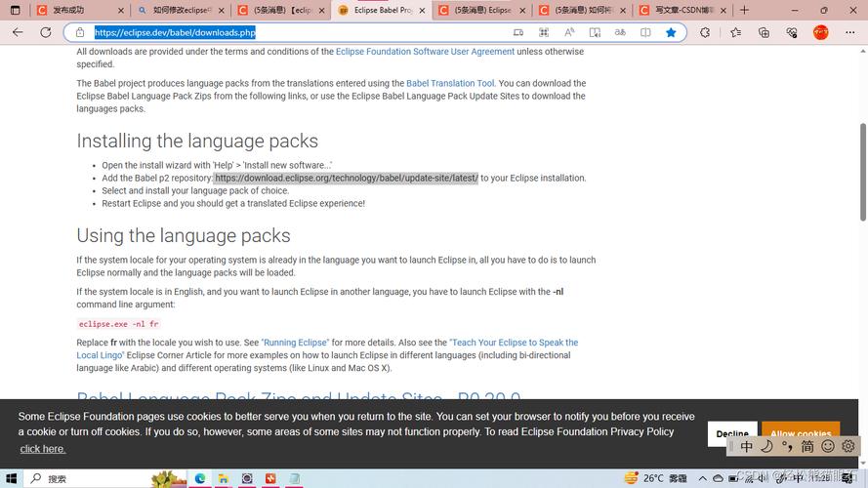This screenshot has width=868, height=488.
Task: Close the 发布成功 tab
Action: pyautogui.click(x=121, y=10)
